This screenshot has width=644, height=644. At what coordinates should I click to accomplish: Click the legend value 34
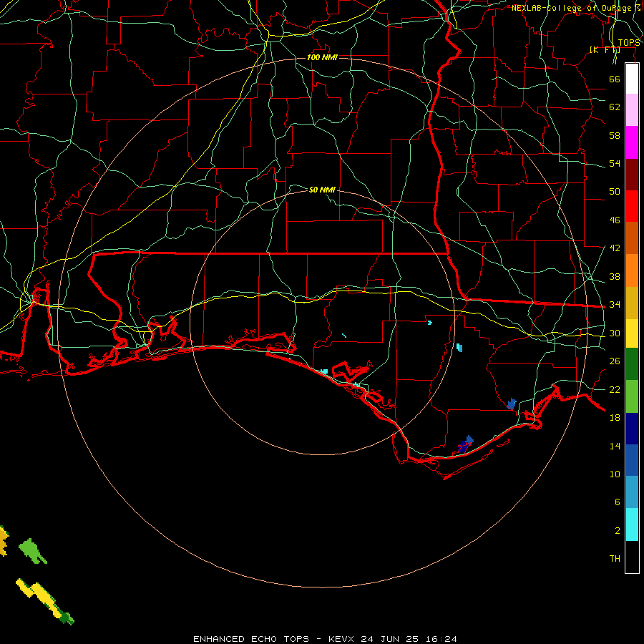click(x=615, y=305)
